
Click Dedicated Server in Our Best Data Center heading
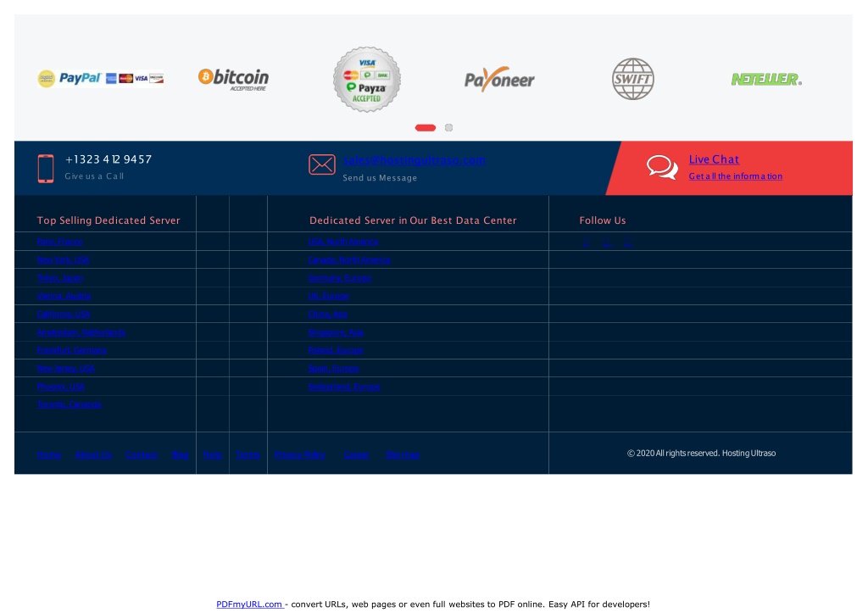coord(413,220)
